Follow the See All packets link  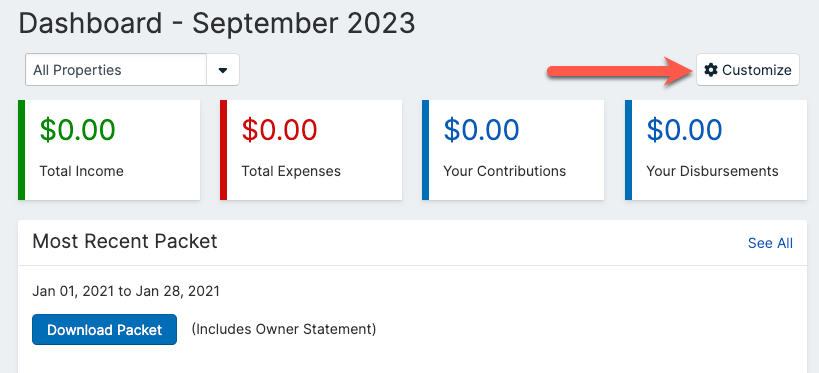point(770,243)
